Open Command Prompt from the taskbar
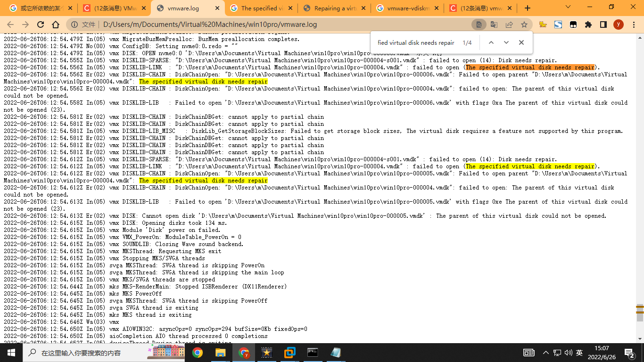644x362 pixels. coord(313,353)
